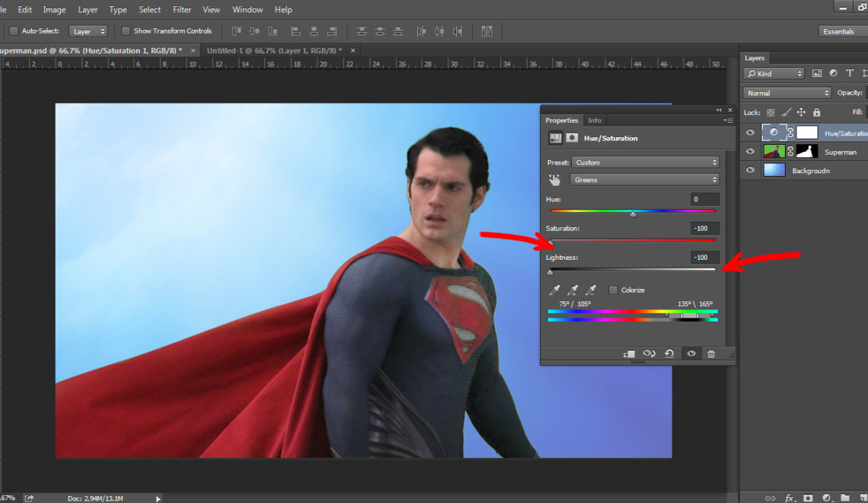Click Distribute Horizontal Centers icon
Viewport: 868px width, 503px height.
click(x=439, y=31)
